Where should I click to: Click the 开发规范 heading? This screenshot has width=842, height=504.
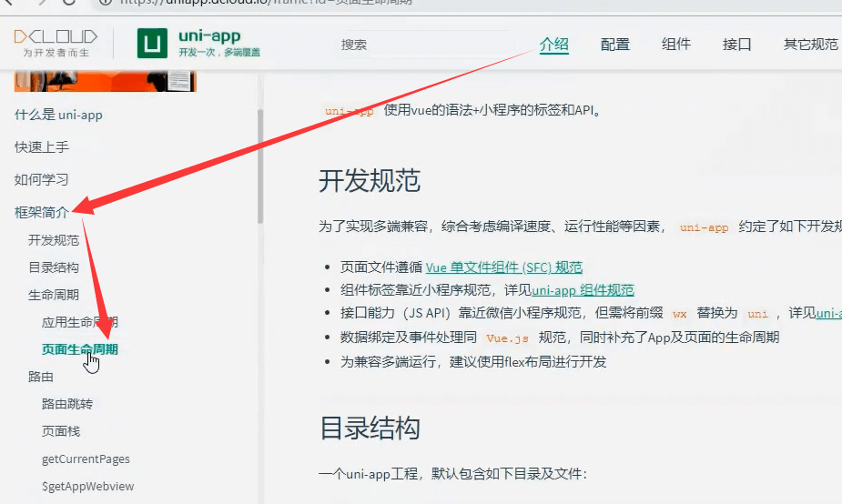click(370, 180)
